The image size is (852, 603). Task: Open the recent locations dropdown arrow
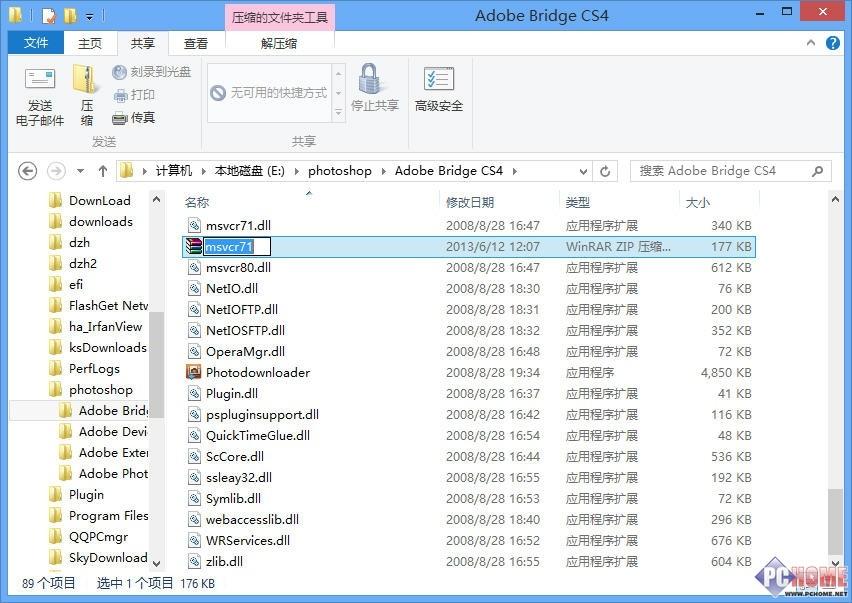80,171
